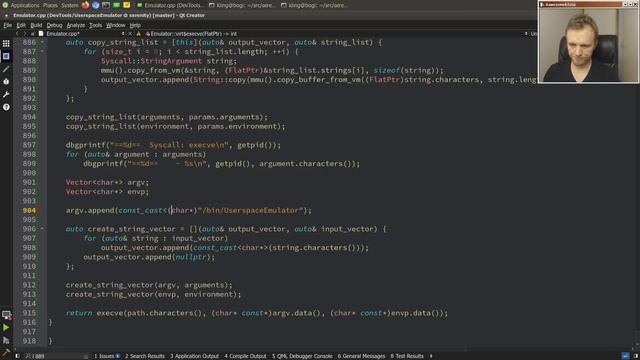Screen dimensions: 640x360
Task: Open the System menu in top panel
Action: (70, 5)
